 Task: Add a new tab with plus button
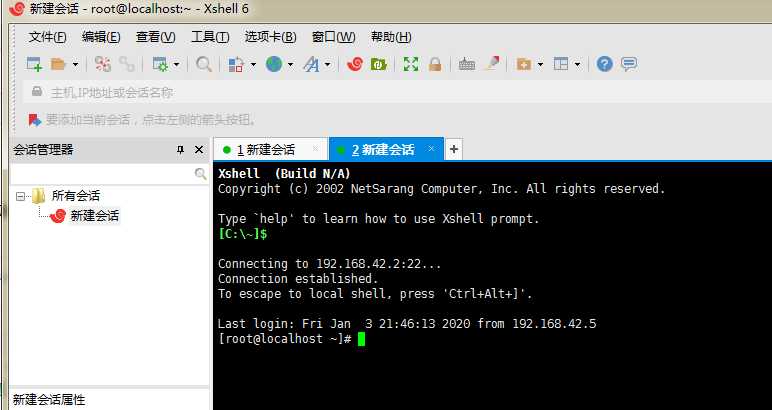pyautogui.click(x=453, y=149)
